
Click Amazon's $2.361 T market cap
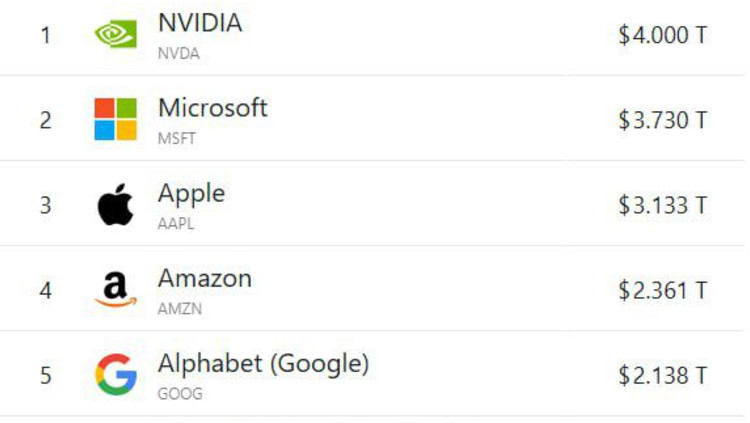[662, 291]
